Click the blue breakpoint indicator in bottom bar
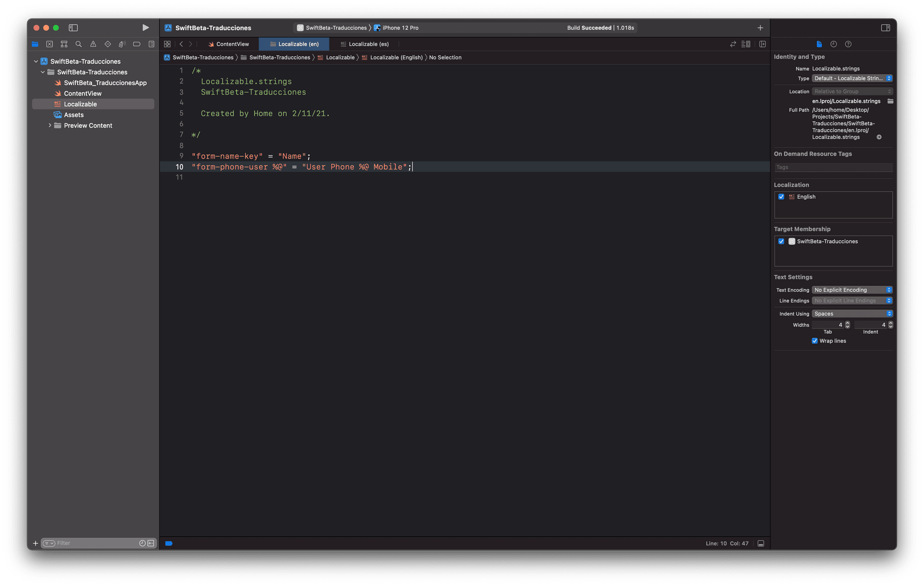This screenshot has width=924, height=586. pos(169,544)
